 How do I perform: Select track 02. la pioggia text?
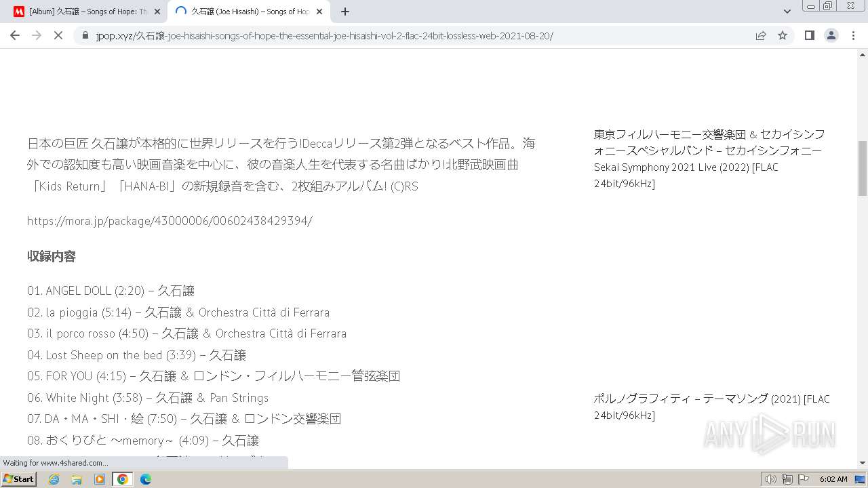[x=178, y=312]
